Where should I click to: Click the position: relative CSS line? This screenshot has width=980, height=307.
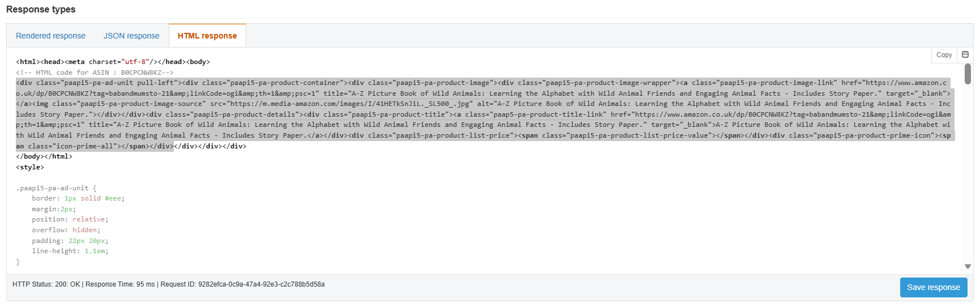(70, 219)
